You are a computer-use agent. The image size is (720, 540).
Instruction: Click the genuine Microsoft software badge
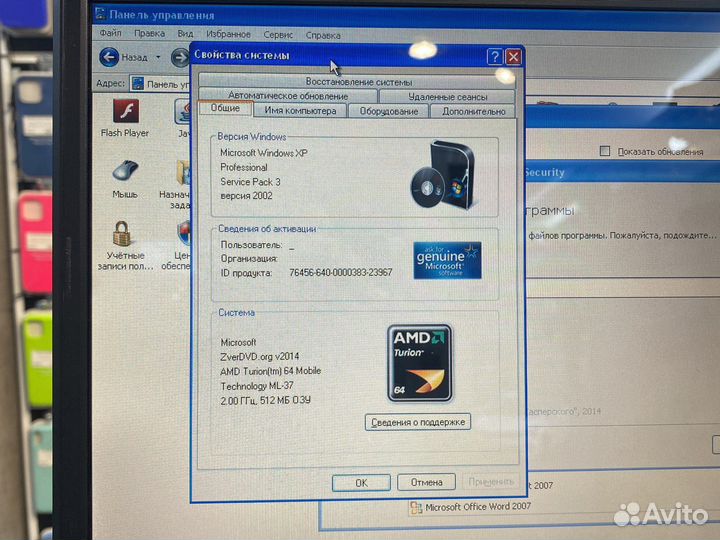[x=447, y=260]
